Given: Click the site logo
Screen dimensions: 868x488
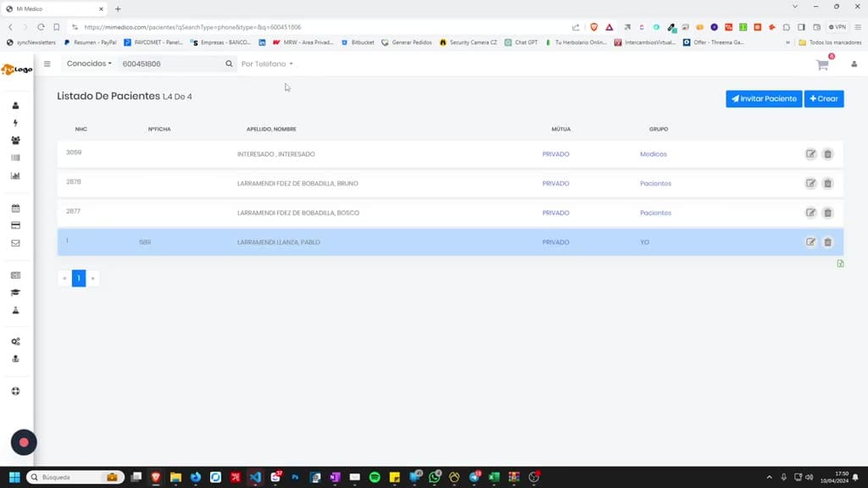Looking at the screenshot, I should pyautogui.click(x=17, y=69).
